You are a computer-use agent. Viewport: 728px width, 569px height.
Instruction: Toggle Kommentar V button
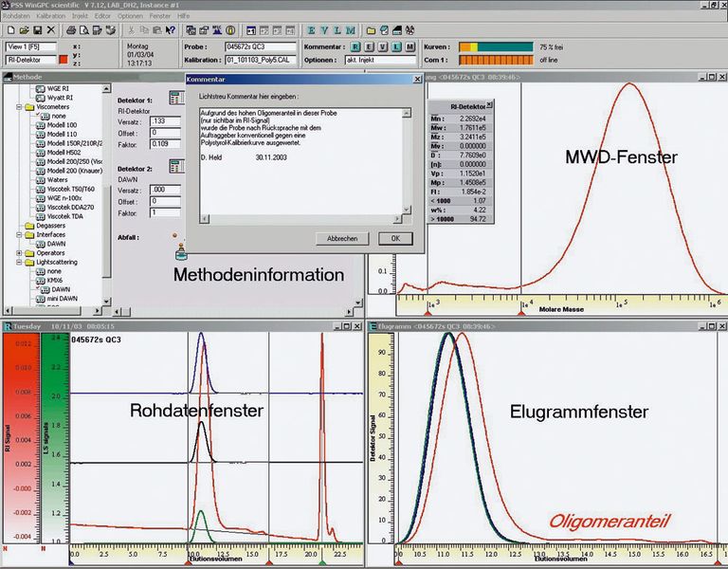[383, 46]
